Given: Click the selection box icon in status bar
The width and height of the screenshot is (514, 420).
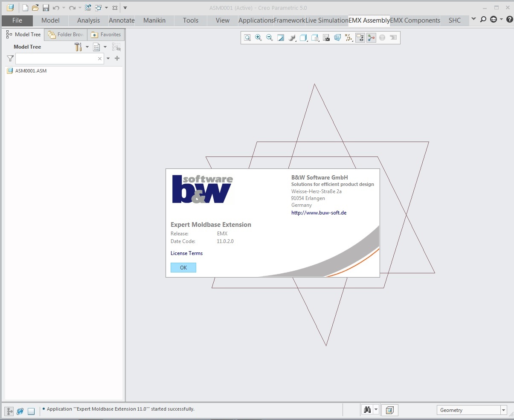Looking at the screenshot, I should click(389, 410).
